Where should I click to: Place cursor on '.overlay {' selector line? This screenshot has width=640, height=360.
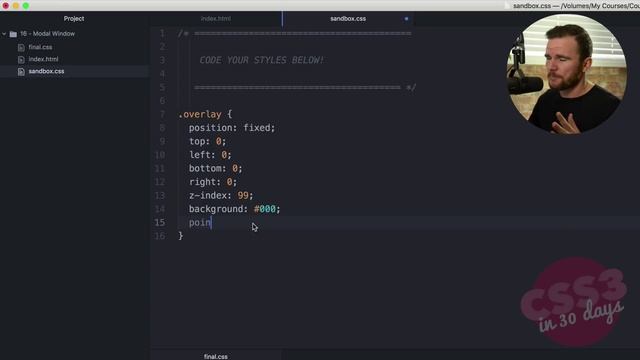coord(205,114)
